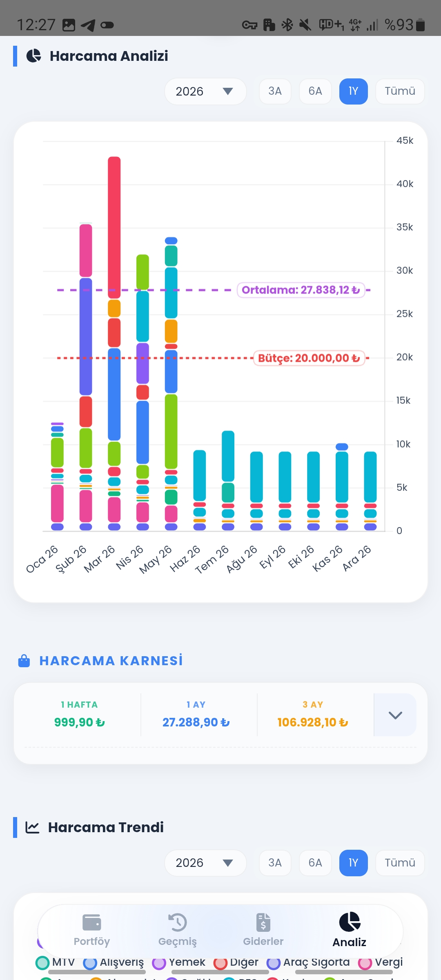
Task: Tap the Harcama Trendi line chart icon
Action: (32, 827)
